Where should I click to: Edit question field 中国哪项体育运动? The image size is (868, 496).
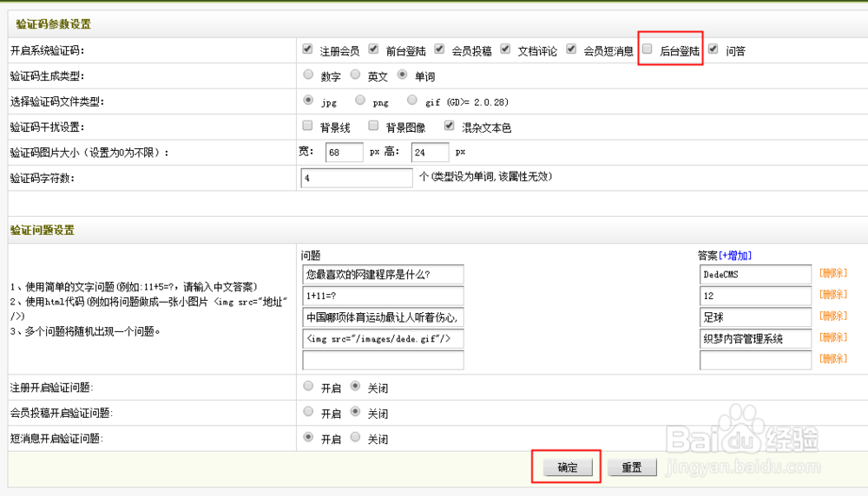click(x=383, y=317)
